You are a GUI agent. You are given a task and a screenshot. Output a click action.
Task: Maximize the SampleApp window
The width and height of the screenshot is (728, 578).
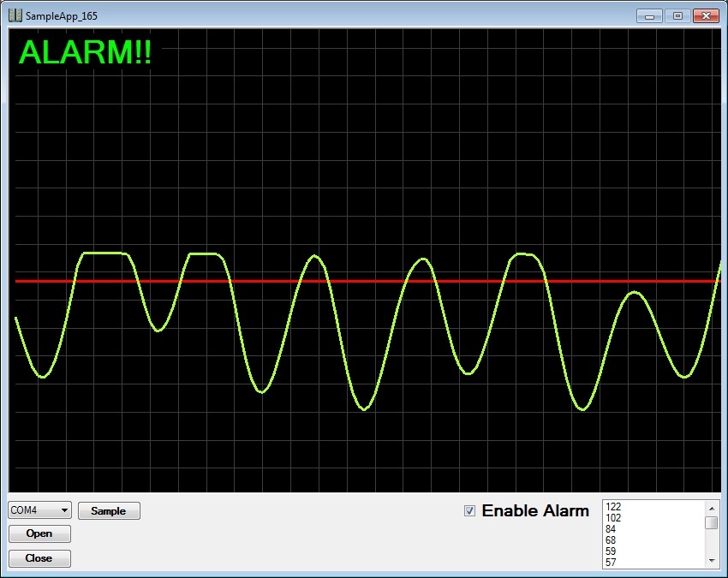pos(677,15)
